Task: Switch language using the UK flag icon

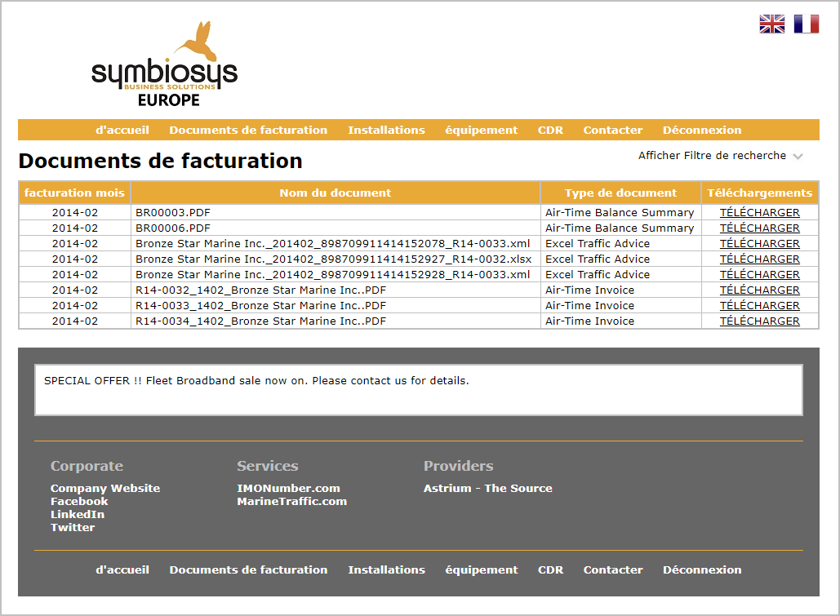Action: (771, 24)
